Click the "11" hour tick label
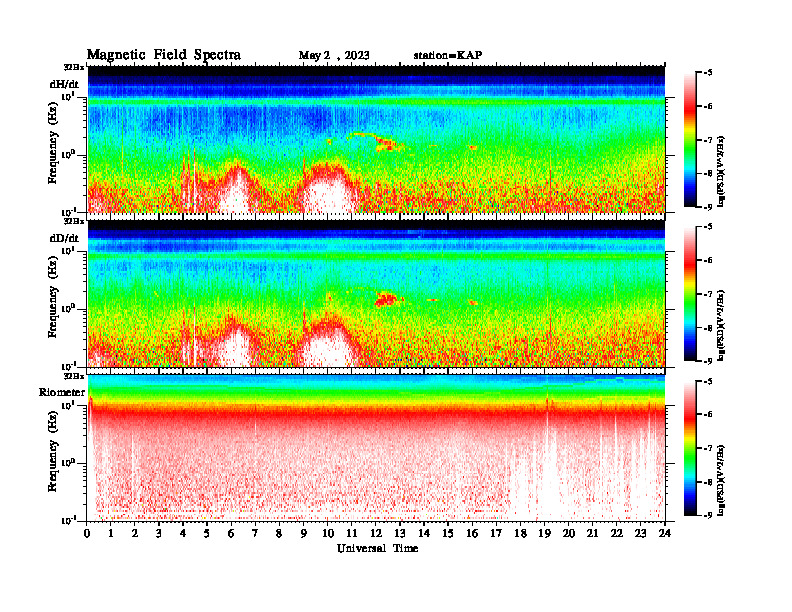Screen dimensions: 792x612 click(352, 534)
